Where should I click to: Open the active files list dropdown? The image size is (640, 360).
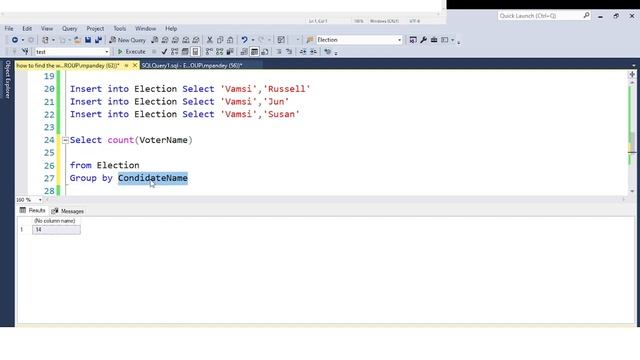633,65
